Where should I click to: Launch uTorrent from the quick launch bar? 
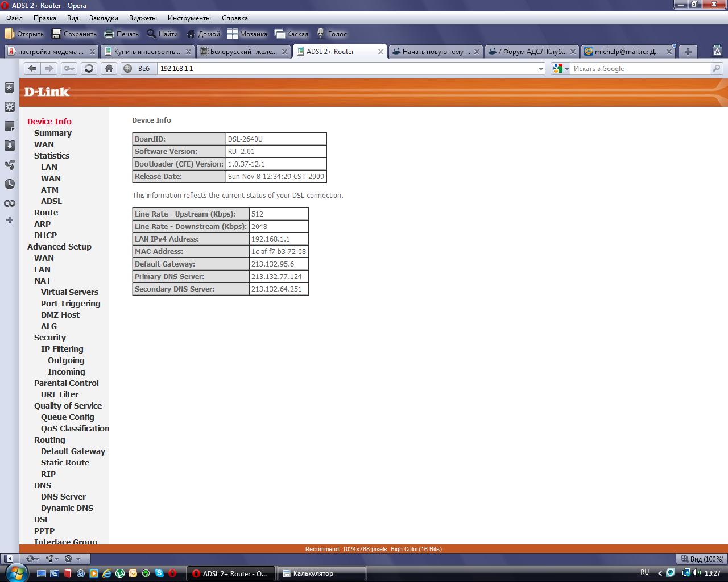tap(120, 573)
